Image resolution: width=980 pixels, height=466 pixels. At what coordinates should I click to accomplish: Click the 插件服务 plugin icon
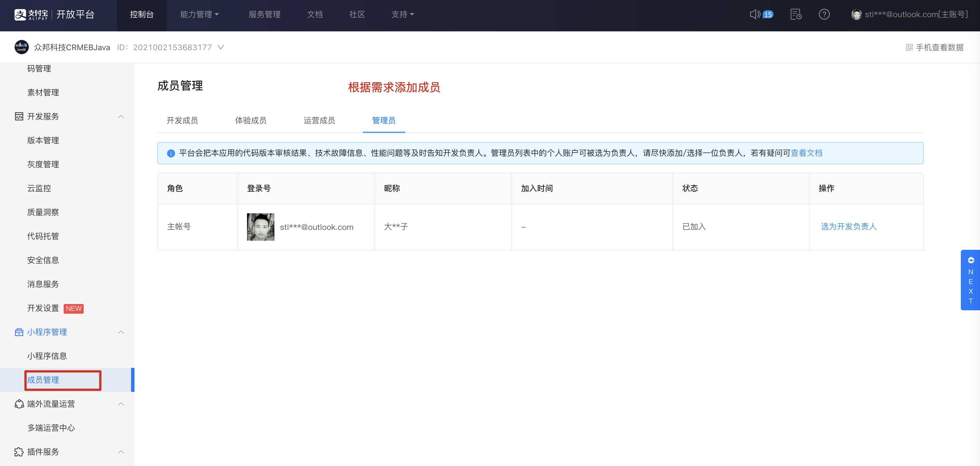pos(19,452)
